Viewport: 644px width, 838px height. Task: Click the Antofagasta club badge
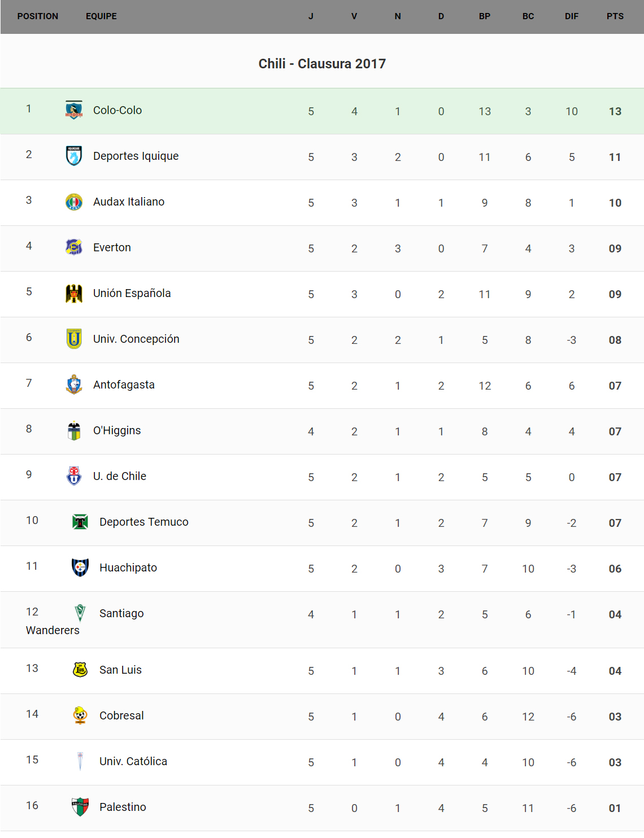point(74,385)
